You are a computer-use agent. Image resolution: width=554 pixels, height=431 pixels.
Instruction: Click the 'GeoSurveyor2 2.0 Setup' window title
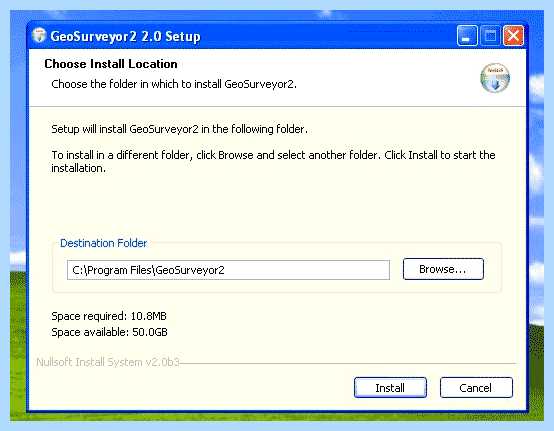tap(125, 36)
